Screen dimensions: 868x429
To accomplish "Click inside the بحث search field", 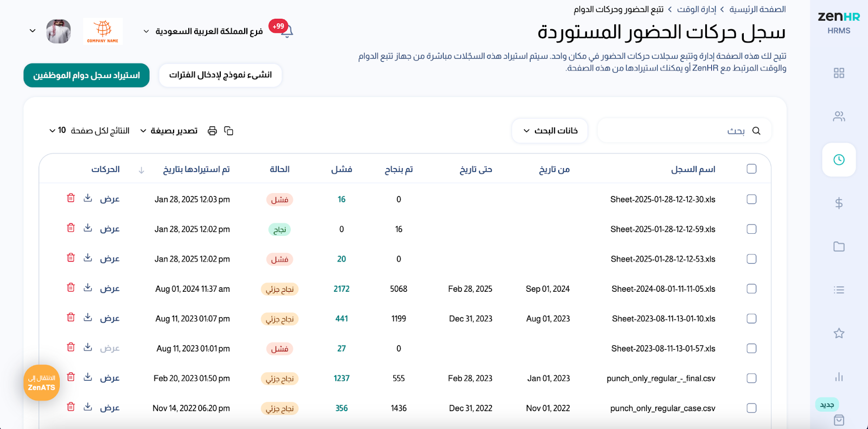I will point(684,131).
